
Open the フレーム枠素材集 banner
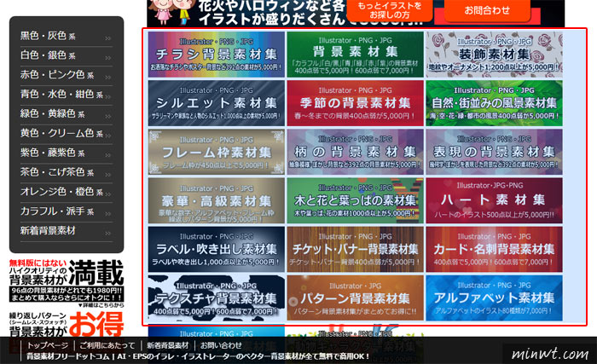(x=217, y=152)
